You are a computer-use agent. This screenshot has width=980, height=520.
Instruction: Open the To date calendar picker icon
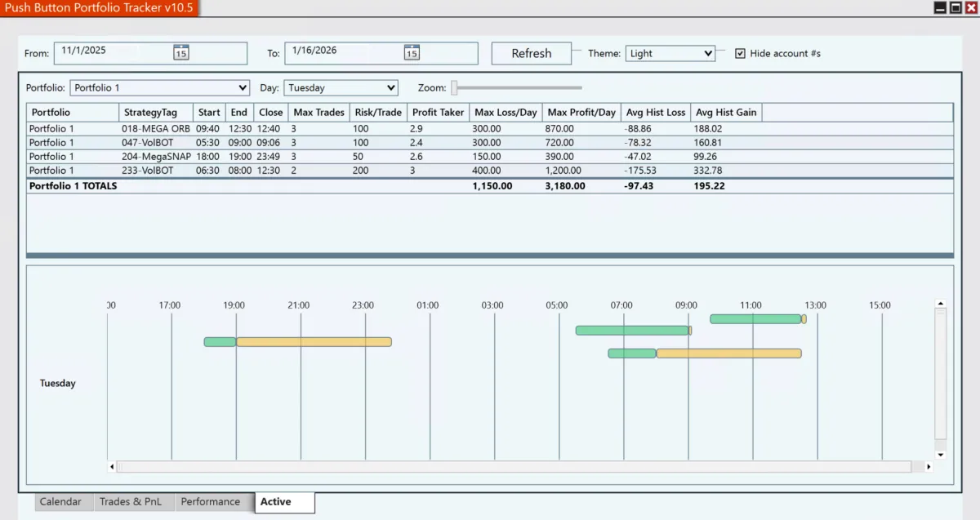[x=412, y=52]
